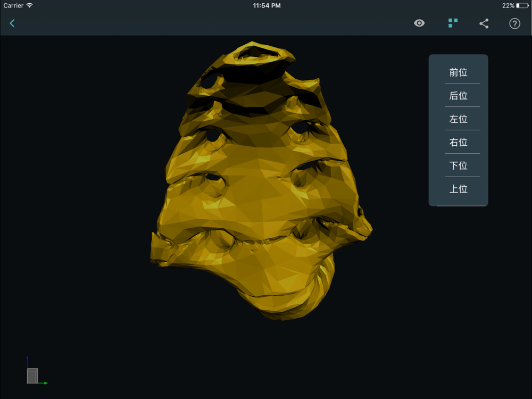Tap the Wi-Fi signal icon
The image size is (532, 399).
pyautogui.click(x=29, y=6)
